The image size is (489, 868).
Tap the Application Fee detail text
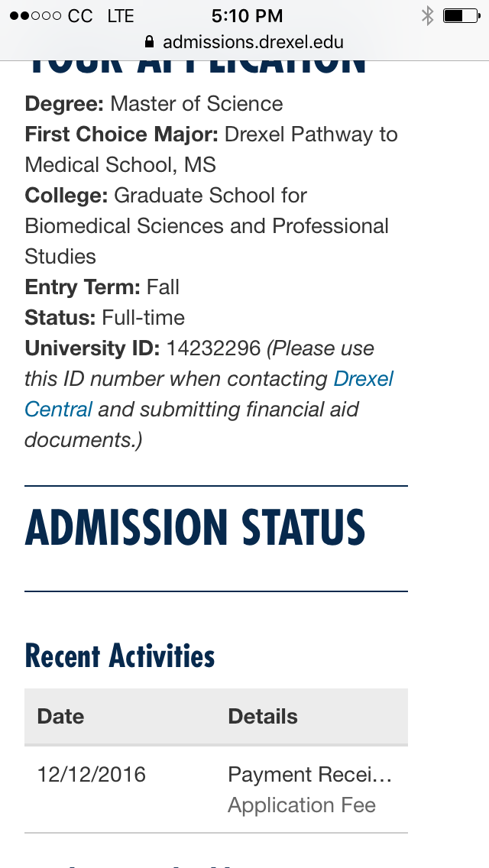tap(302, 805)
